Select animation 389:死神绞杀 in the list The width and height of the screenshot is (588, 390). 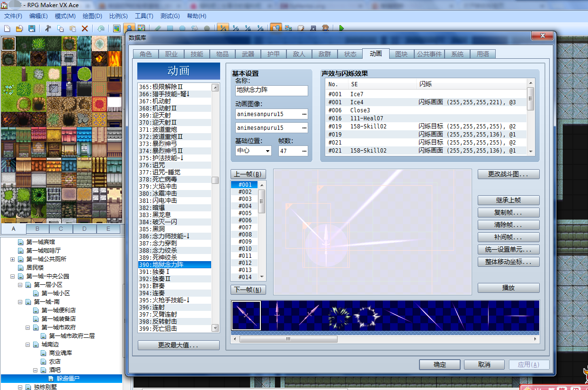(x=175, y=257)
